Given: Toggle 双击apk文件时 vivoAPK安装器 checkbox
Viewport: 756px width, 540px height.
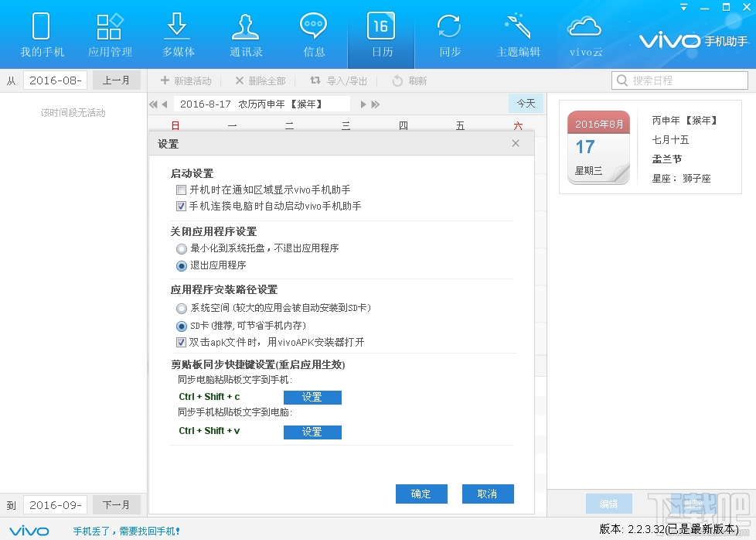Looking at the screenshot, I should click(182, 343).
